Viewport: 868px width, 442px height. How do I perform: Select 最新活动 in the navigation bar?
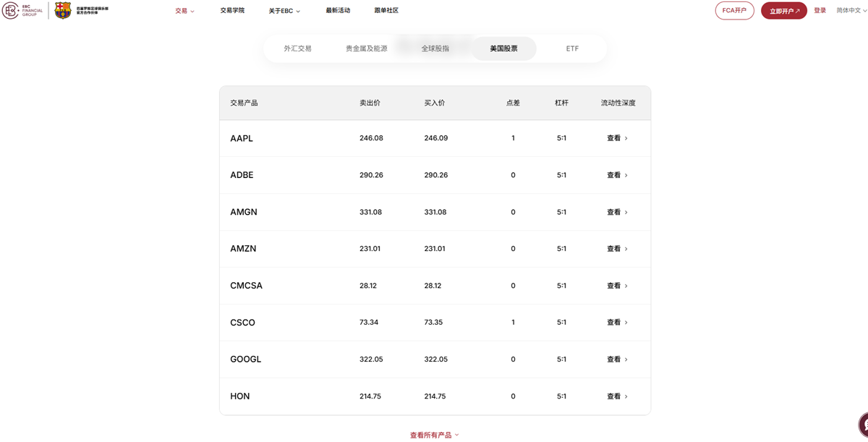tap(338, 11)
